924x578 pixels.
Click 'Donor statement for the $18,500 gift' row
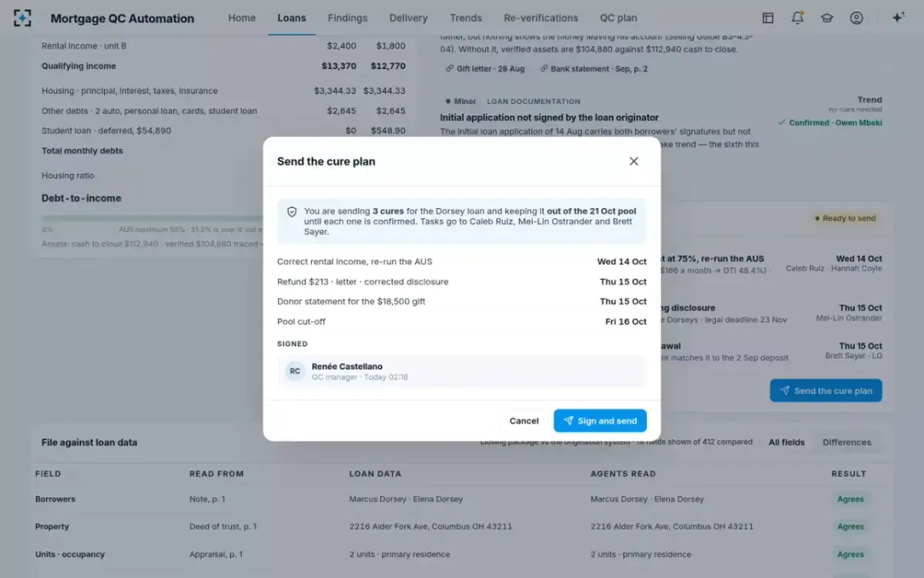(462, 301)
